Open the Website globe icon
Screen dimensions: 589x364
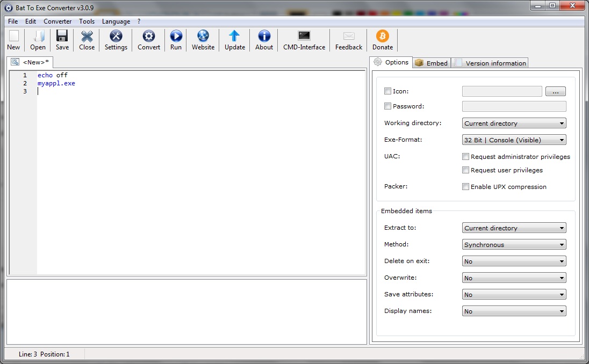(x=203, y=37)
